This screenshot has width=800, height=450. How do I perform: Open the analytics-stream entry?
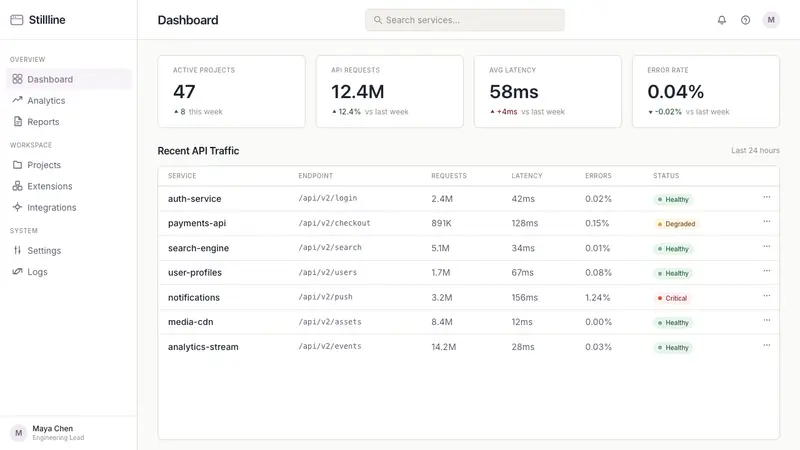point(203,347)
